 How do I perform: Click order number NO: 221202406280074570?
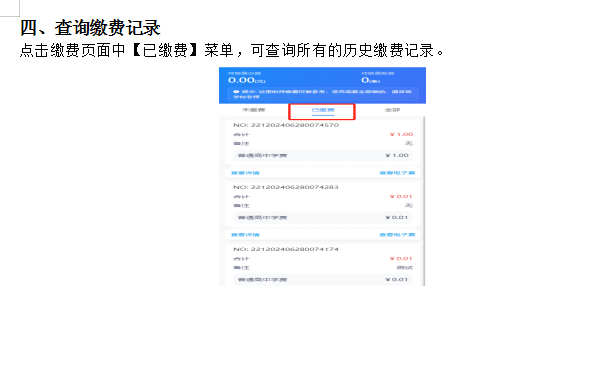(286, 125)
